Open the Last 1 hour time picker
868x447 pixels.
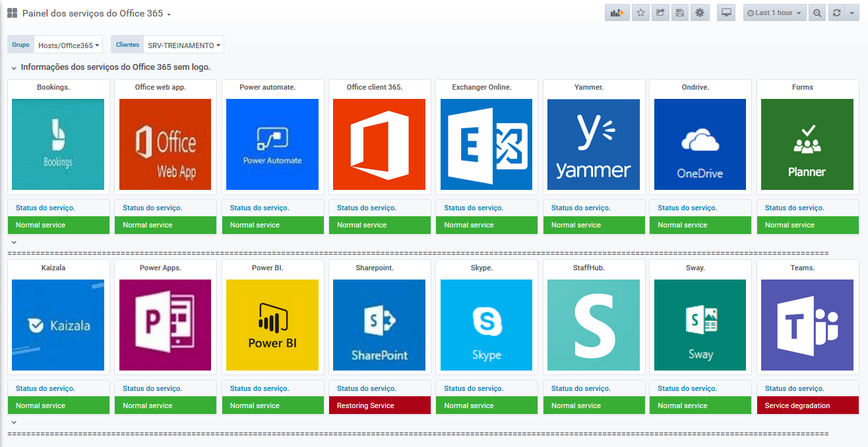775,13
